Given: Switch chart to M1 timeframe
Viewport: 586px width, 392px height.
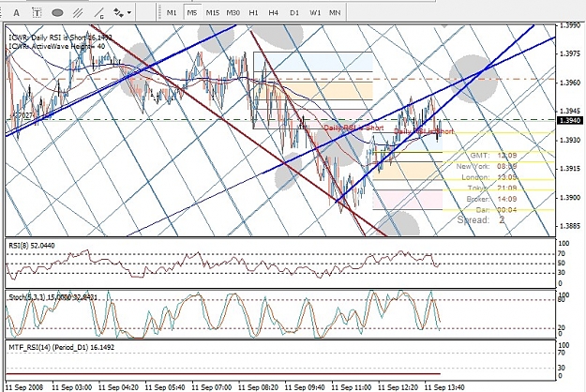Looking at the screenshot, I should click(172, 13).
